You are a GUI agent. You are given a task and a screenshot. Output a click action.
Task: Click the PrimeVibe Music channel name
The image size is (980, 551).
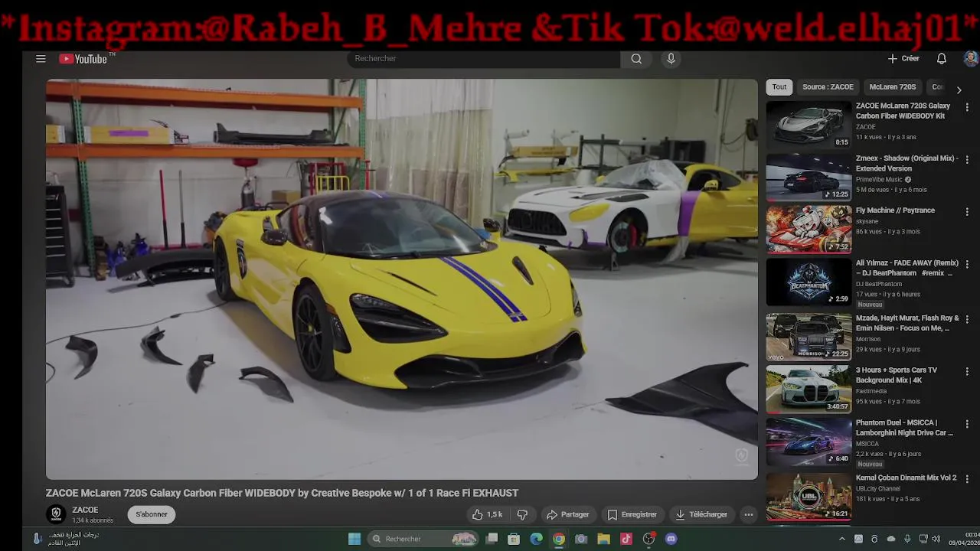coord(879,180)
